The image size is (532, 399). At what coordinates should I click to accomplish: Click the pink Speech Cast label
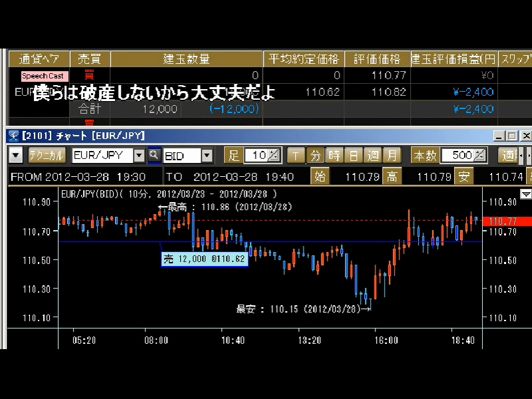coord(45,76)
